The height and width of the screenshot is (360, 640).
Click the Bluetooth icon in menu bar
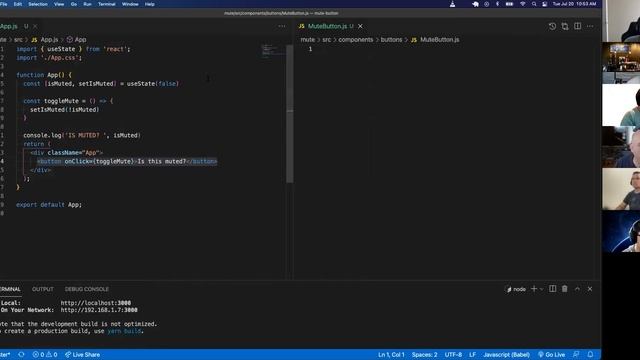(497, 4)
